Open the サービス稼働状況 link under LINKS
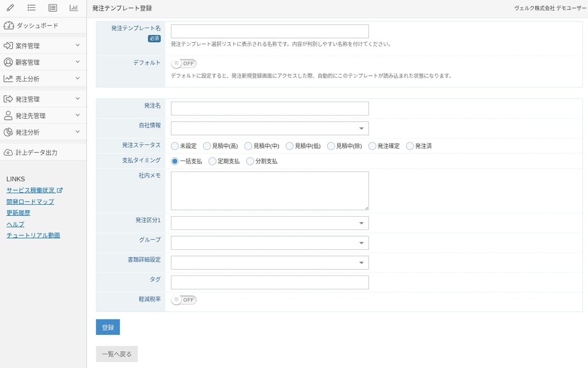 31,190
